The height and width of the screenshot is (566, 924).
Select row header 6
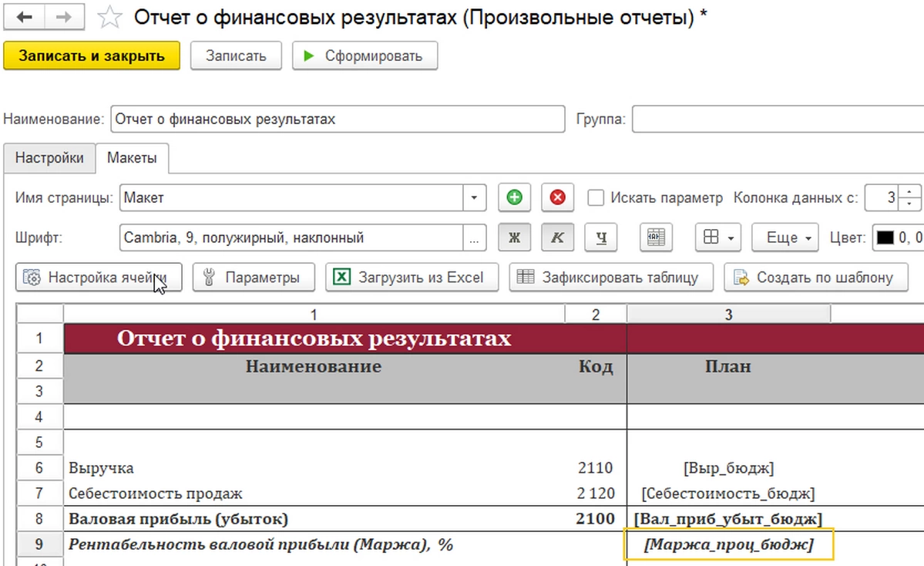point(39,467)
